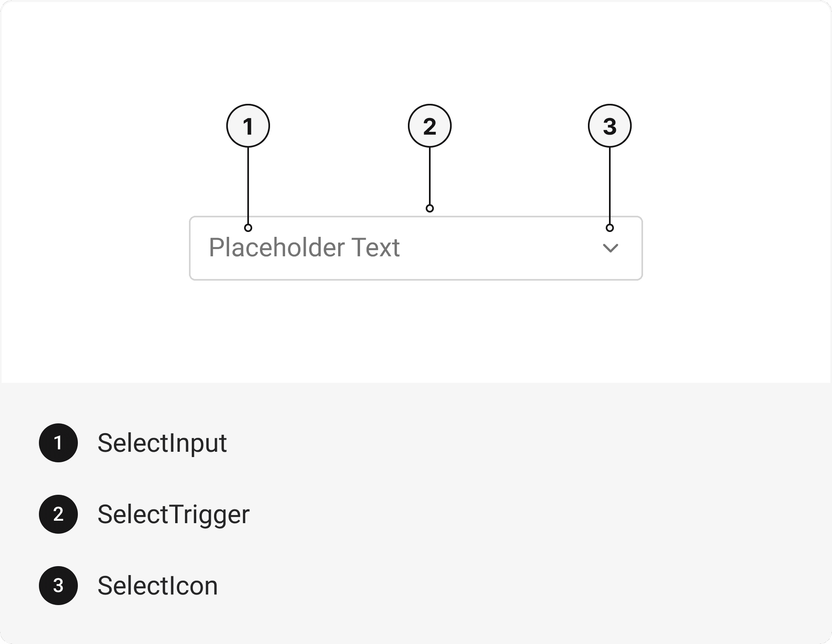The image size is (832, 644).
Task: Click the vertical line under circle 1
Action: pos(248,185)
